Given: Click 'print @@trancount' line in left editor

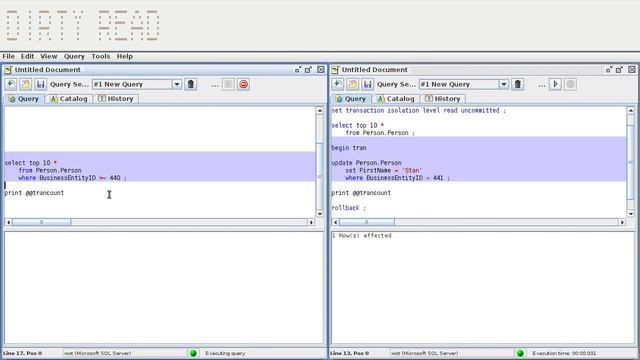Looking at the screenshot, I should tap(34, 193).
